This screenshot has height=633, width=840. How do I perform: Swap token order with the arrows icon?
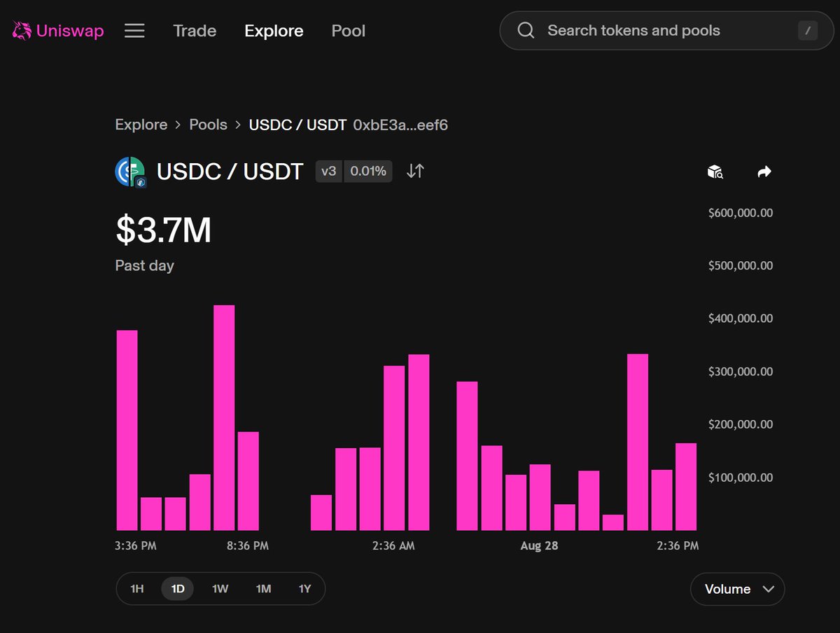pyautogui.click(x=415, y=171)
